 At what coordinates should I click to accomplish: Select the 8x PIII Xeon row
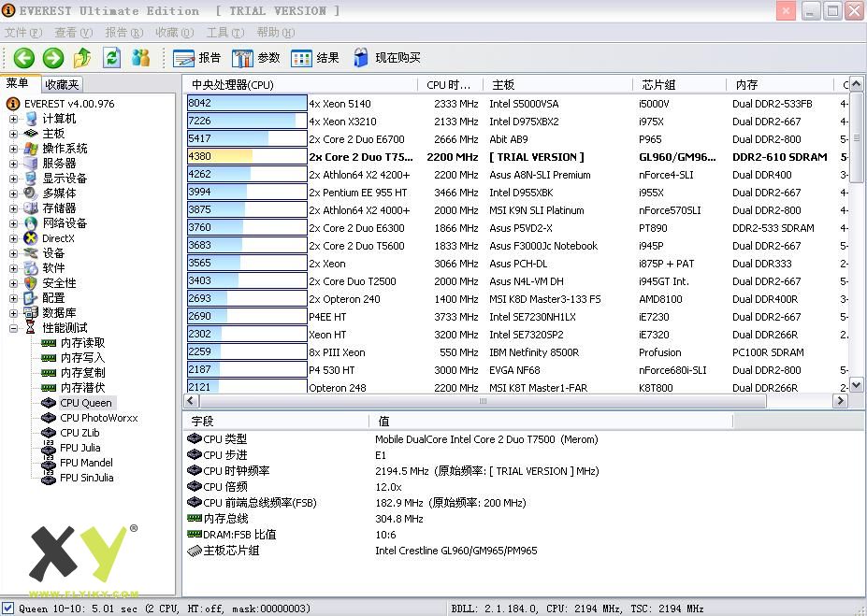(516, 352)
